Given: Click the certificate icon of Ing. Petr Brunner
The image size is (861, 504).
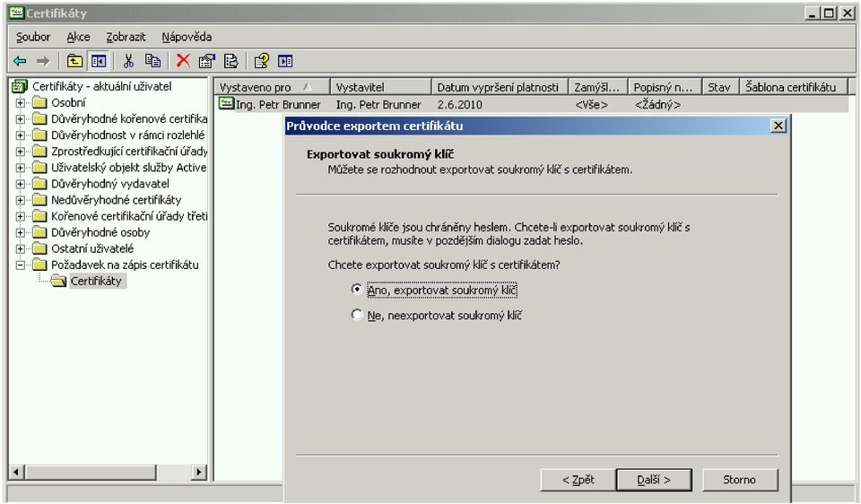Looking at the screenshot, I should pos(226,102).
